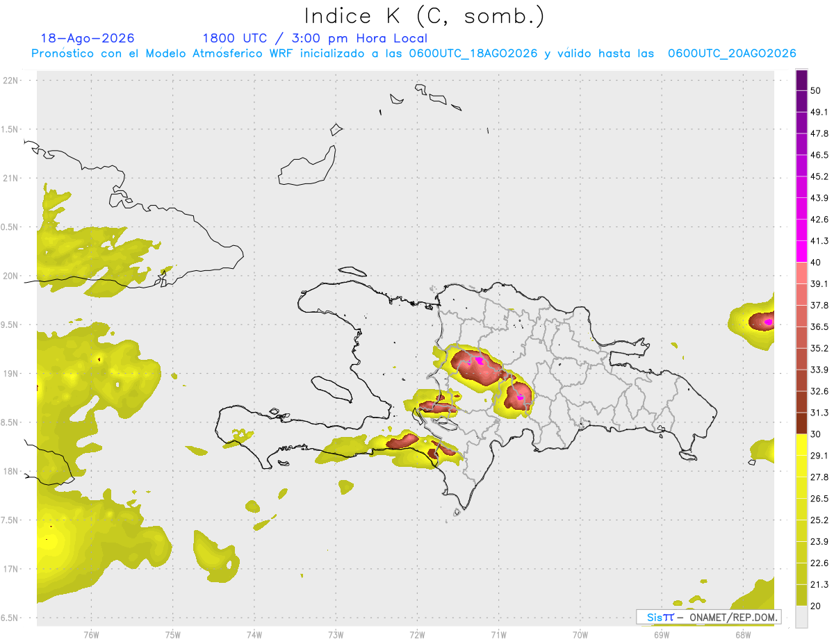Click the colorbar value "21.3"
834x644 pixels.
pyautogui.click(x=819, y=584)
